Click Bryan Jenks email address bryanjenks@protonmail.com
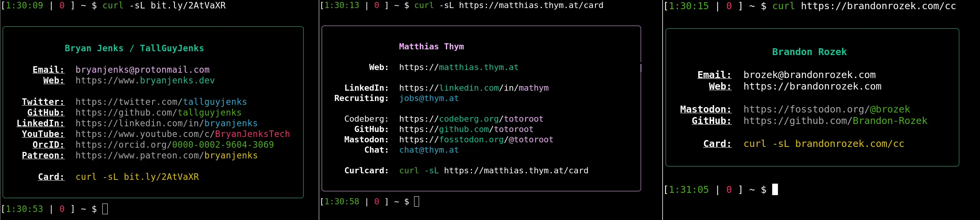 (143, 70)
